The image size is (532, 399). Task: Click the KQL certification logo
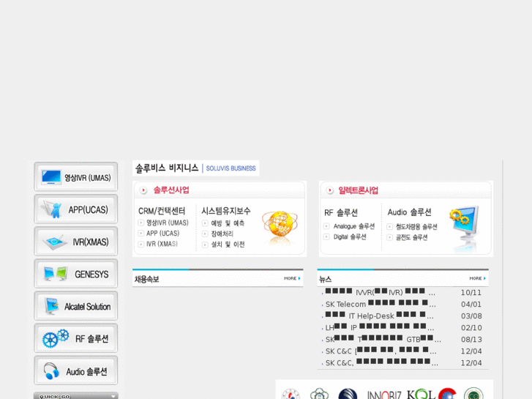pyautogui.click(x=421, y=394)
